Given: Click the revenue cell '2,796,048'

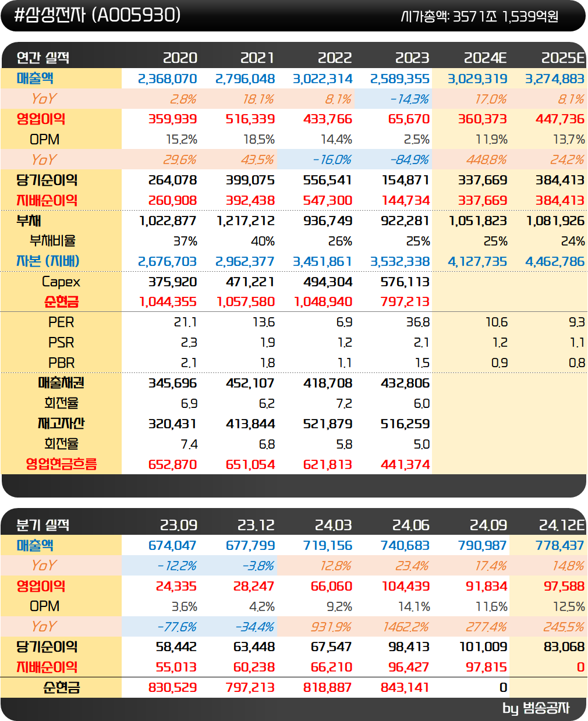Looking at the screenshot, I should pos(245,79).
